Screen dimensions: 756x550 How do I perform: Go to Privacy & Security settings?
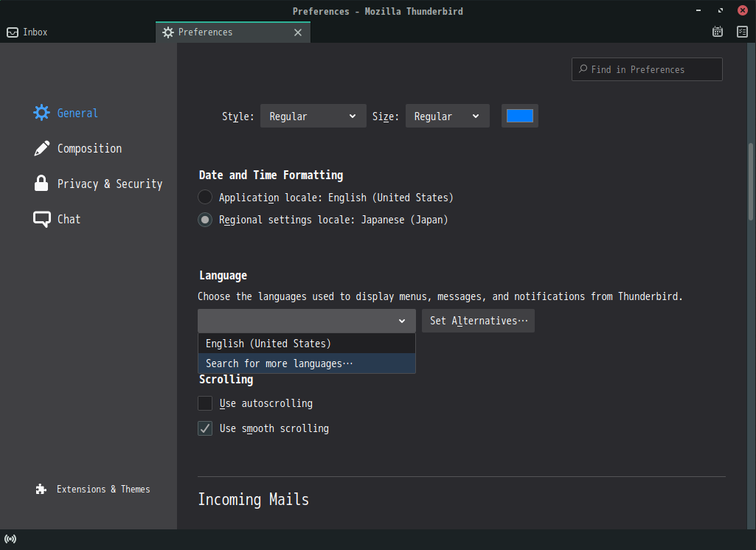pyautogui.click(x=110, y=184)
